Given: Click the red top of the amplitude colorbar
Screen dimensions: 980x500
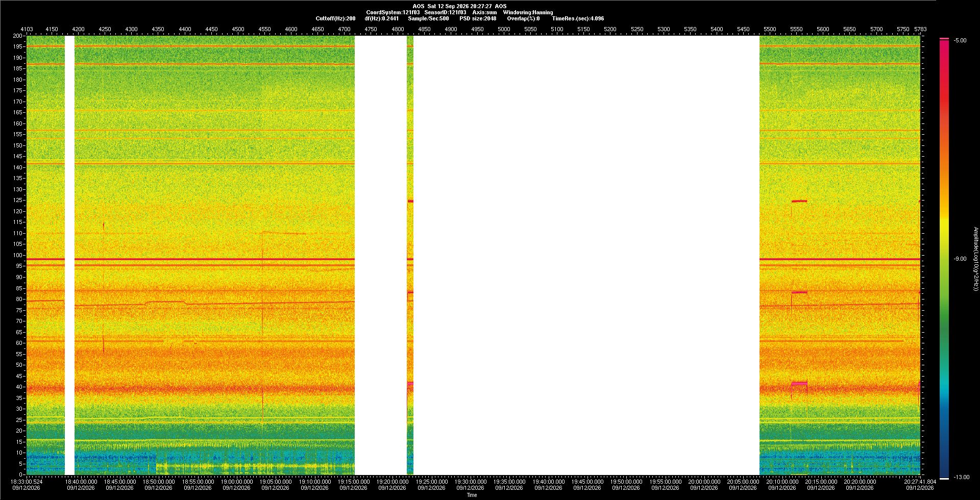Looking at the screenshot, I should [x=944, y=40].
